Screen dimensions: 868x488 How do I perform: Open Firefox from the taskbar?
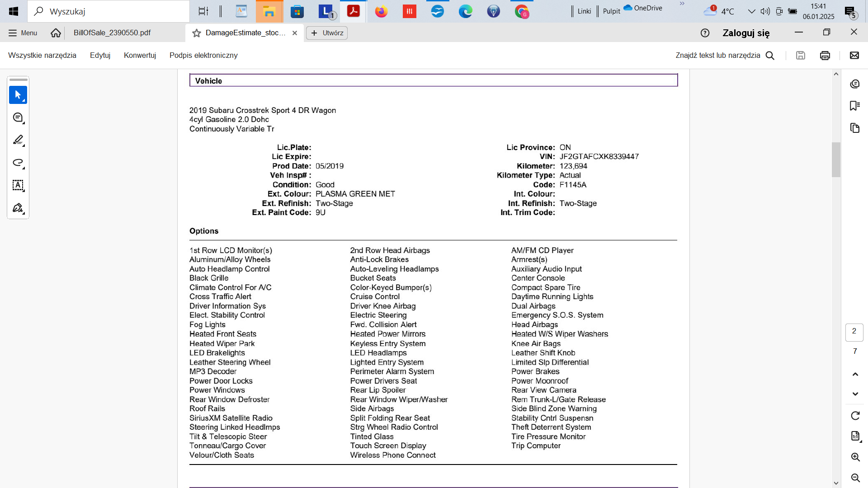tap(382, 11)
